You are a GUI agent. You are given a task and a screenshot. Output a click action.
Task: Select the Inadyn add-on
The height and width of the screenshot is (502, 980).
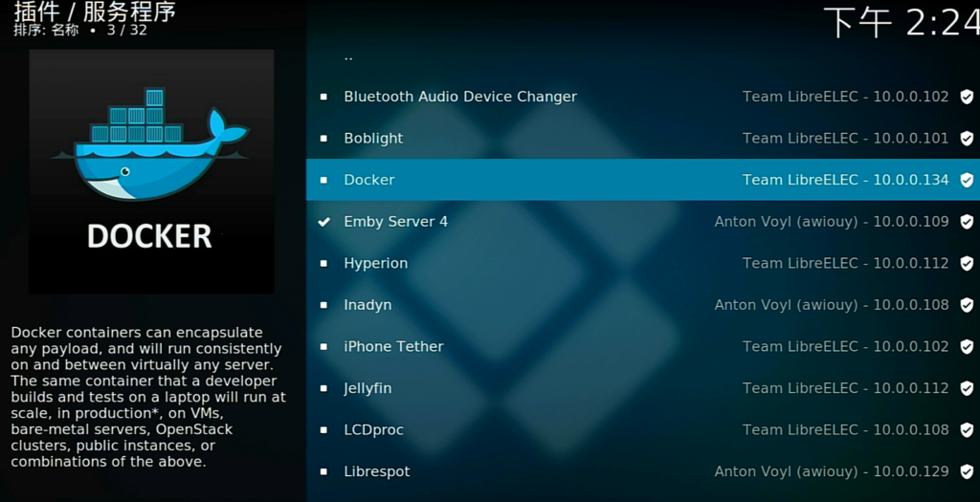[x=642, y=305]
